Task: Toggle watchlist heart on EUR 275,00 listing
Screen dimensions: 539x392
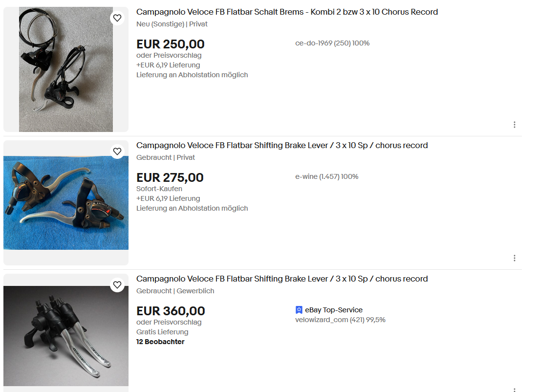Action: pos(117,152)
